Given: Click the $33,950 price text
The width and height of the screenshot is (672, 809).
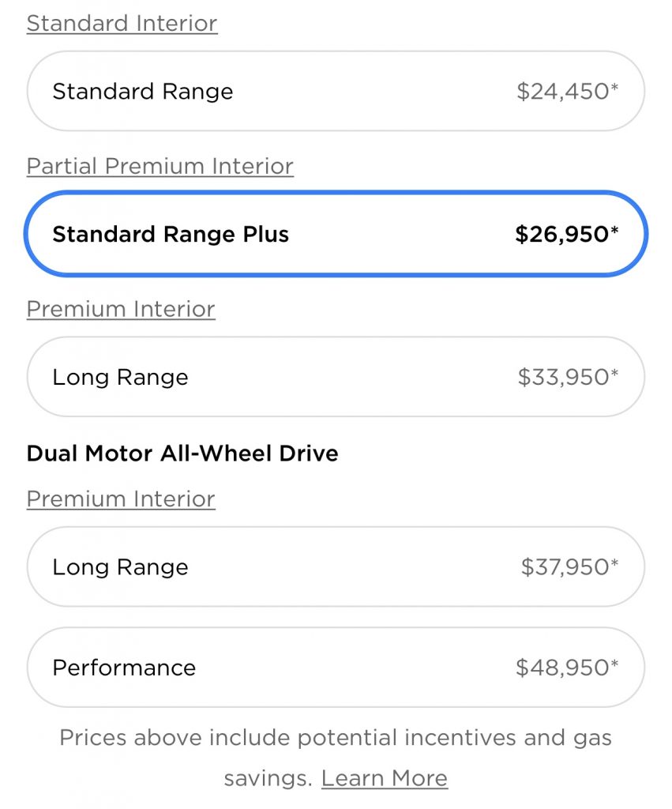Looking at the screenshot, I should click(x=564, y=377).
